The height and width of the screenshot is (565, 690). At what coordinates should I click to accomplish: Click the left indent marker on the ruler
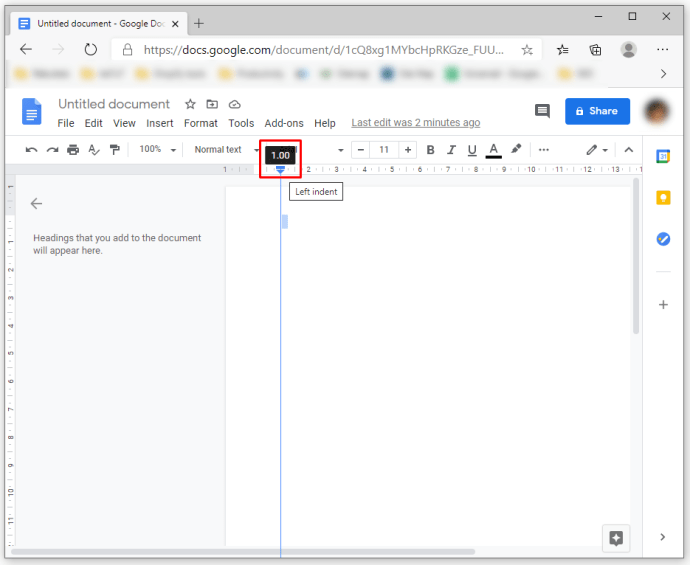pos(280,171)
